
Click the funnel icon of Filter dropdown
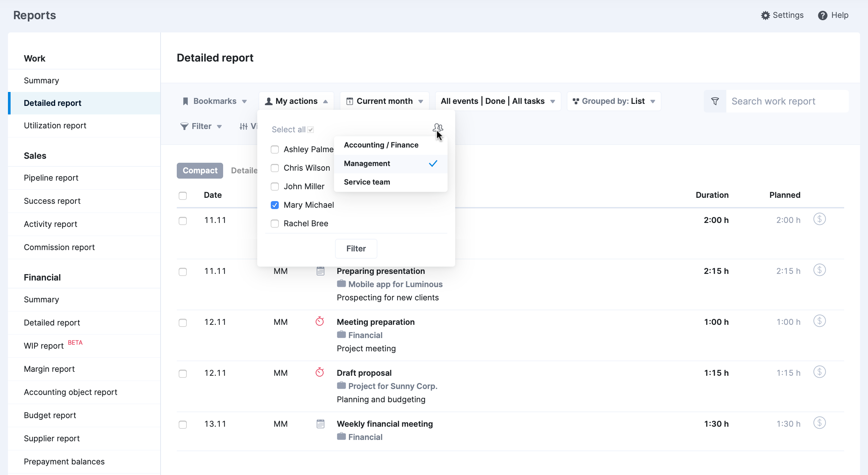[184, 126]
